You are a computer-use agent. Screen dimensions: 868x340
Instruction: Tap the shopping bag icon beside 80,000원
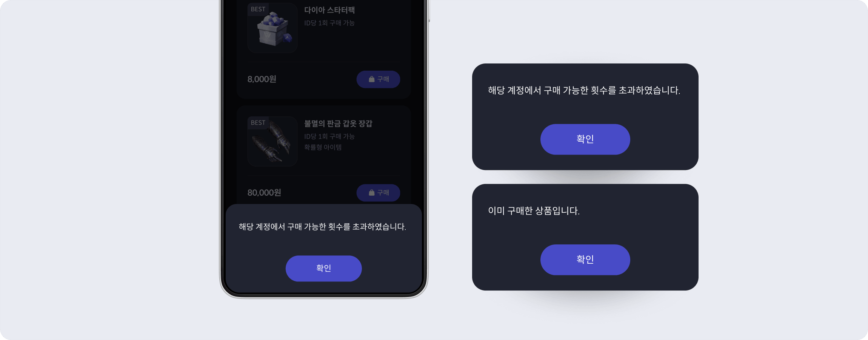click(371, 193)
